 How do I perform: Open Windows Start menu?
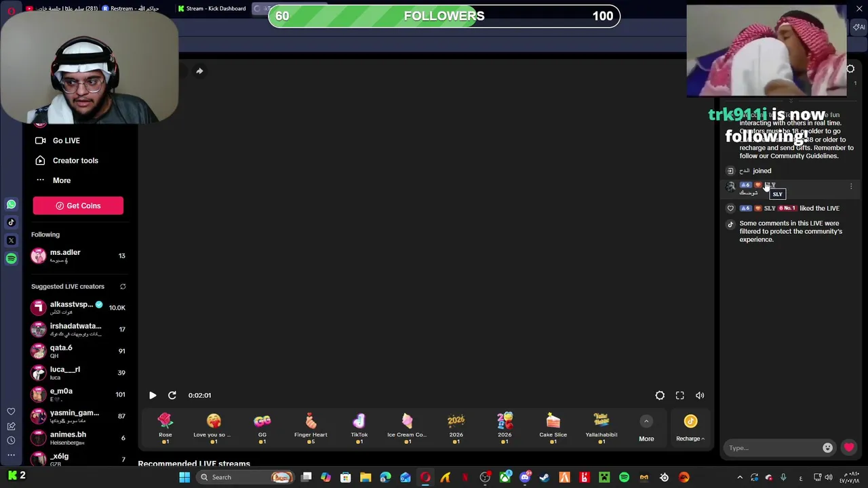tap(184, 477)
